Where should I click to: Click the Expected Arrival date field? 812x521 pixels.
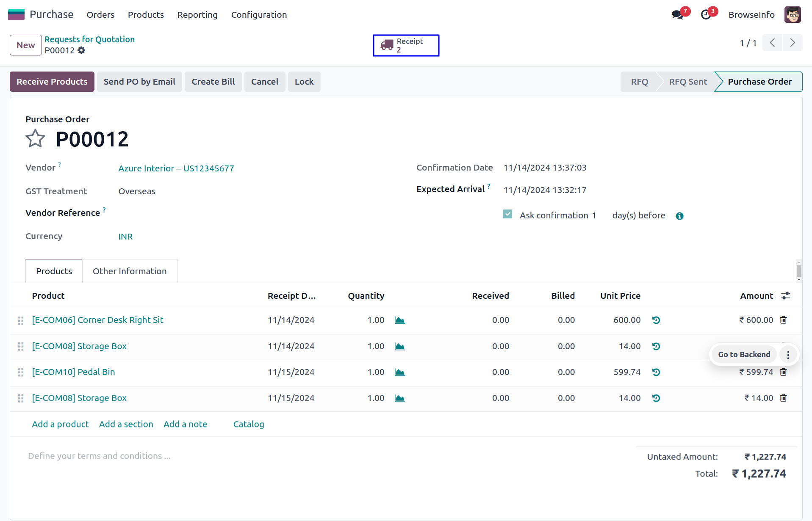point(545,190)
